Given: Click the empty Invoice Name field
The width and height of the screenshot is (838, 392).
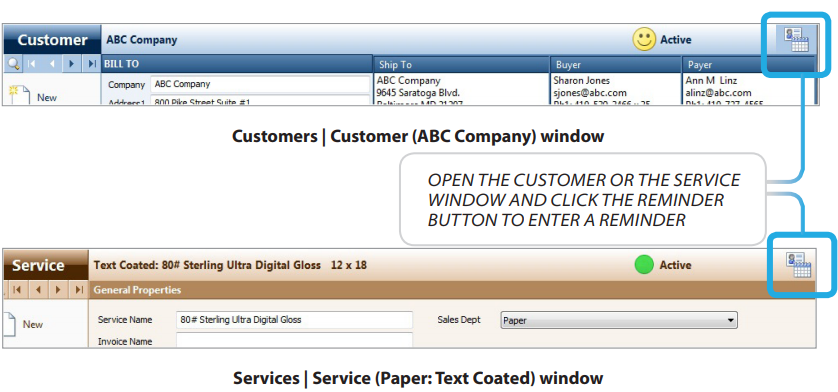Looking at the screenshot, I should click(x=294, y=340).
